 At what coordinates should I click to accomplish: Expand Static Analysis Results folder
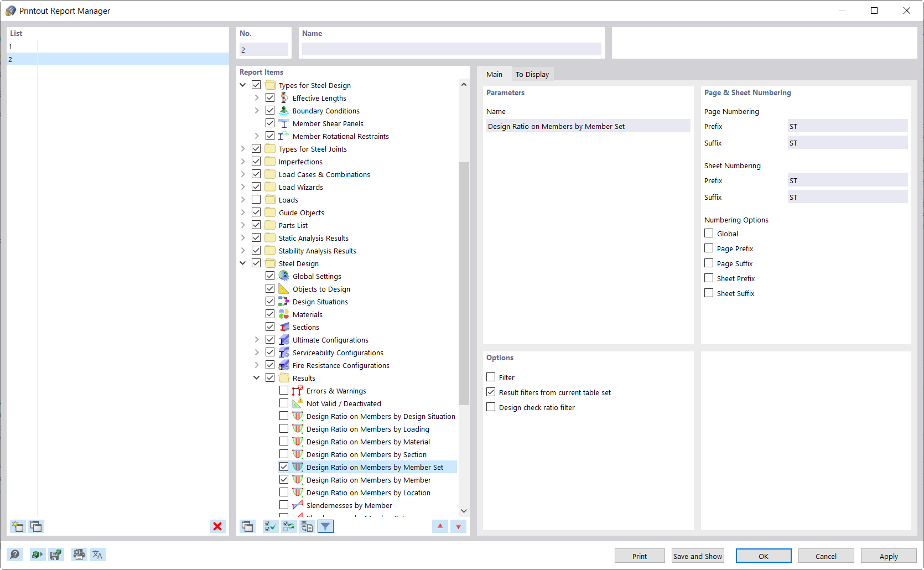point(243,237)
